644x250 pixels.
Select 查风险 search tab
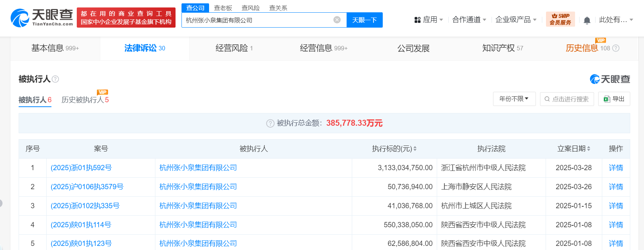[250, 8]
